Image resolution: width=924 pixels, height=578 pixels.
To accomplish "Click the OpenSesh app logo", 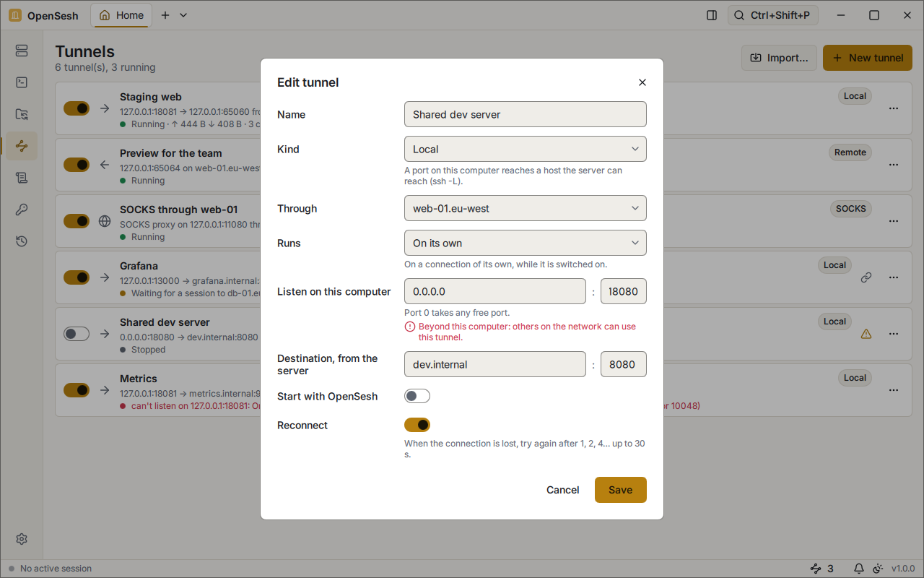I will (15, 15).
